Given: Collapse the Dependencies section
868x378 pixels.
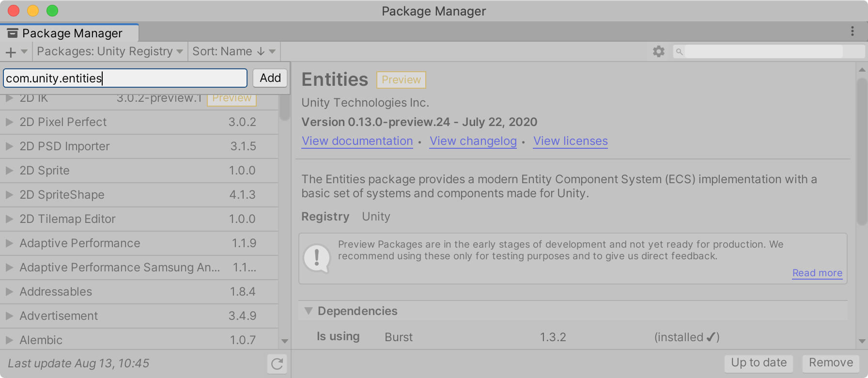Looking at the screenshot, I should [308, 311].
